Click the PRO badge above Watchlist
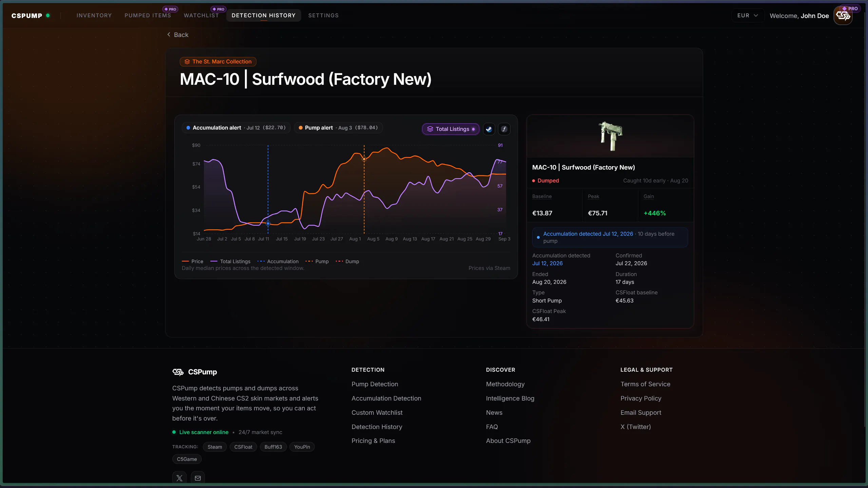Image resolution: width=868 pixels, height=488 pixels. pyautogui.click(x=218, y=9)
